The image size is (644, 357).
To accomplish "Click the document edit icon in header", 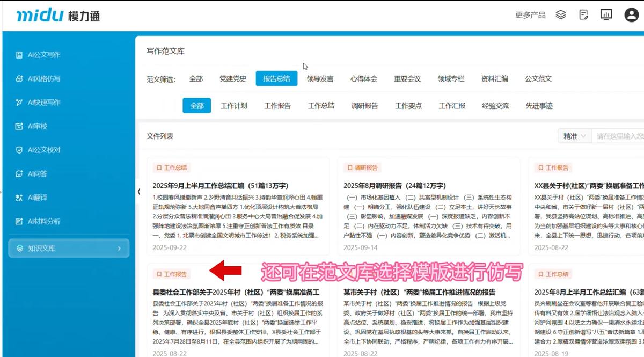I will tap(583, 15).
